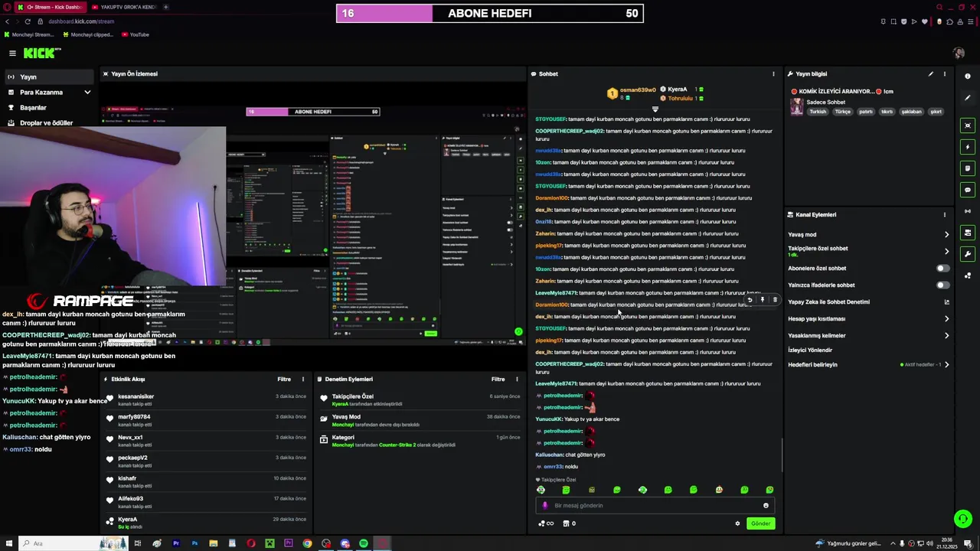Switch to the YAKUPTV browser tab
The width and height of the screenshot is (980, 551).
tap(123, 7)
